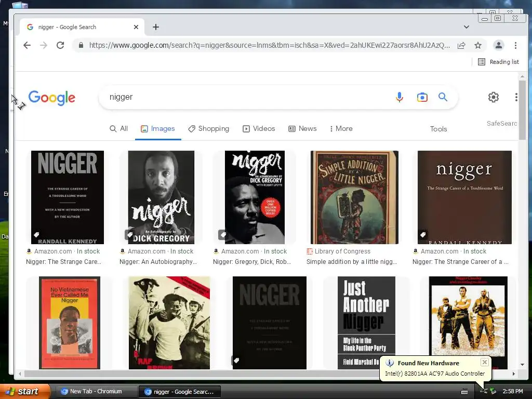
Task: Search by image using the camera icon
Action: (422, 97)
